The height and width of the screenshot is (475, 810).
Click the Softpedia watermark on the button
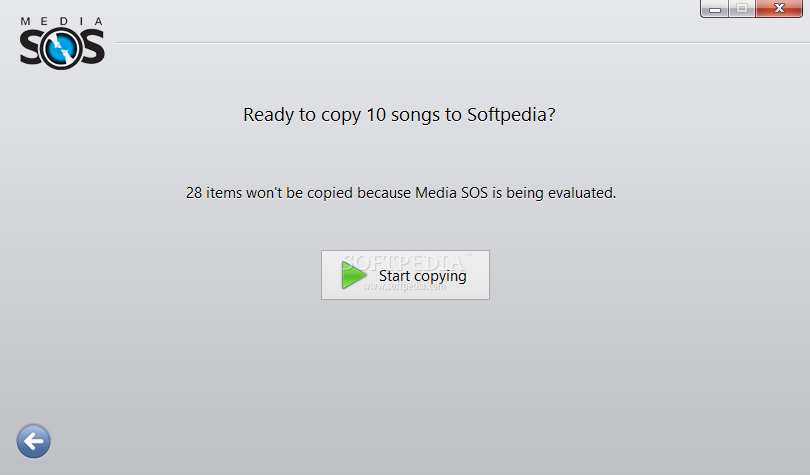404,273
